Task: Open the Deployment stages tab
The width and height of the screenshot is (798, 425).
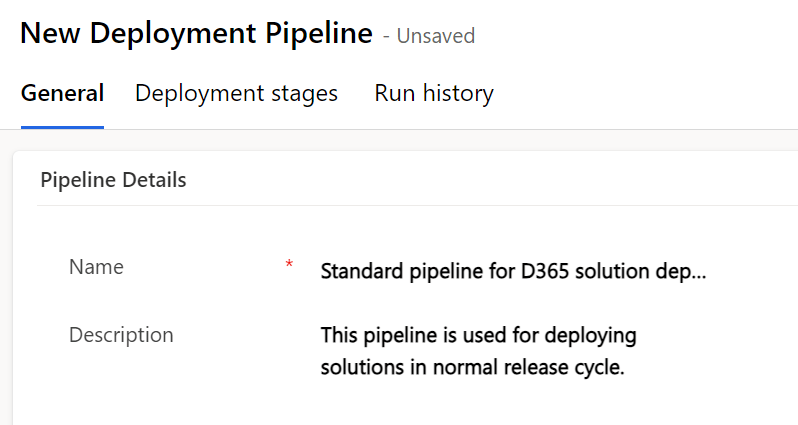Action: [x=236, y=94]
